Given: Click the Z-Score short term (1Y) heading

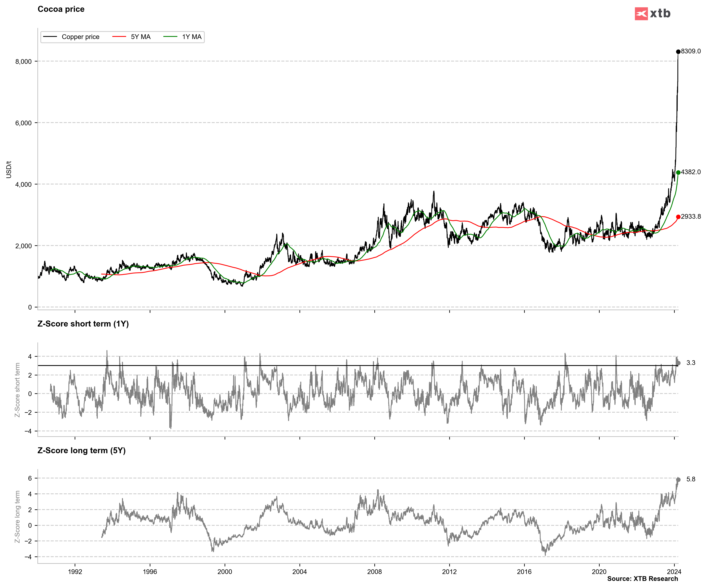Looking at the screenshot, I should click(83, 324).
